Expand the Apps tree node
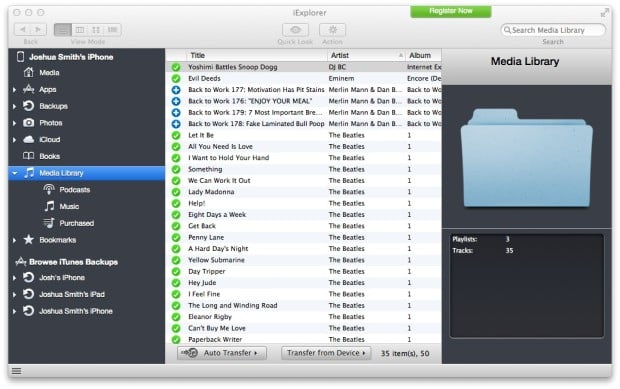The height and width of the screenshot is (389, 620). pos(14,90)
